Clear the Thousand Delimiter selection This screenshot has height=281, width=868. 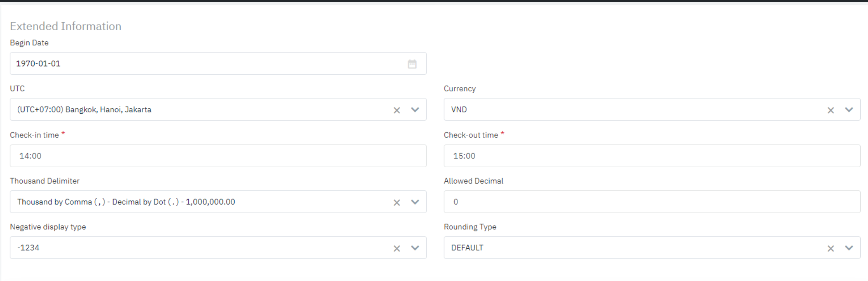coord(397,203)
